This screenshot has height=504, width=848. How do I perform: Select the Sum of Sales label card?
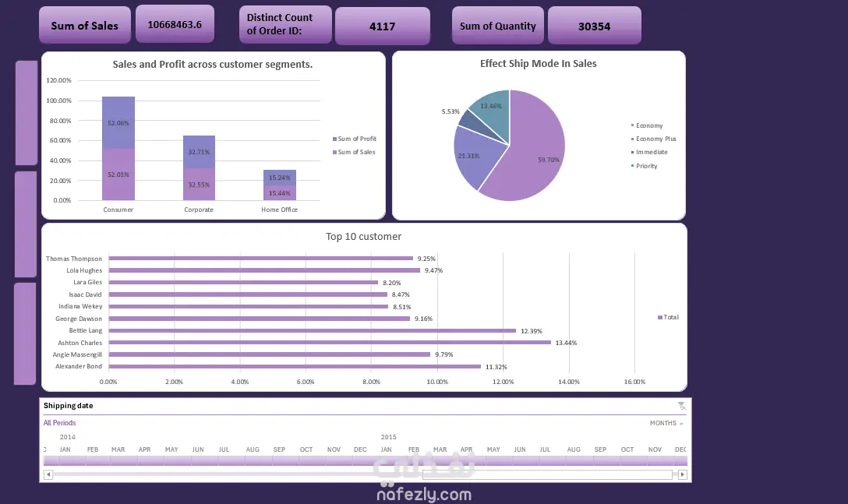coord(85,26)
